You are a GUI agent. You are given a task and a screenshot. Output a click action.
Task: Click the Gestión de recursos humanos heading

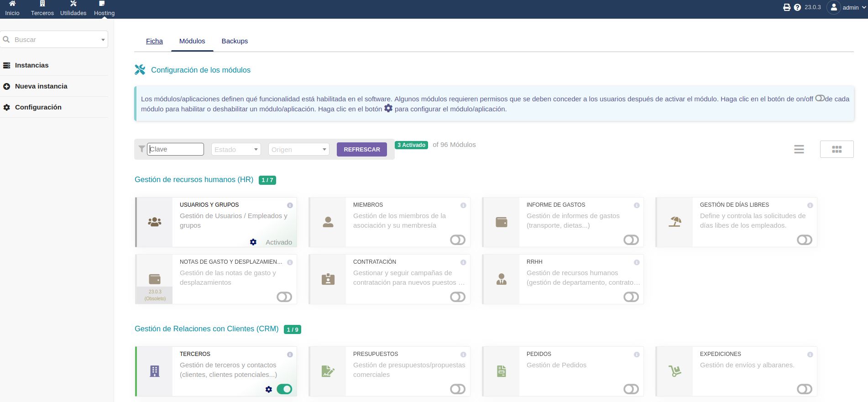(x=194, y=180)
